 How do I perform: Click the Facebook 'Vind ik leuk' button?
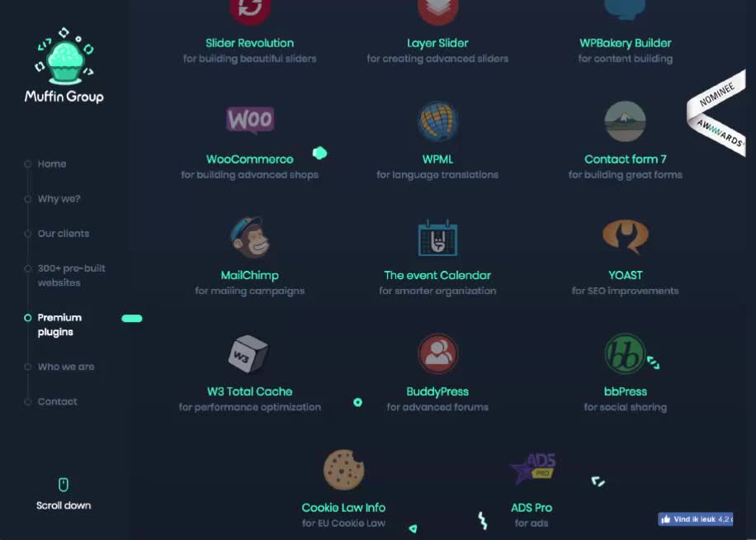click(x=695, y=519)
